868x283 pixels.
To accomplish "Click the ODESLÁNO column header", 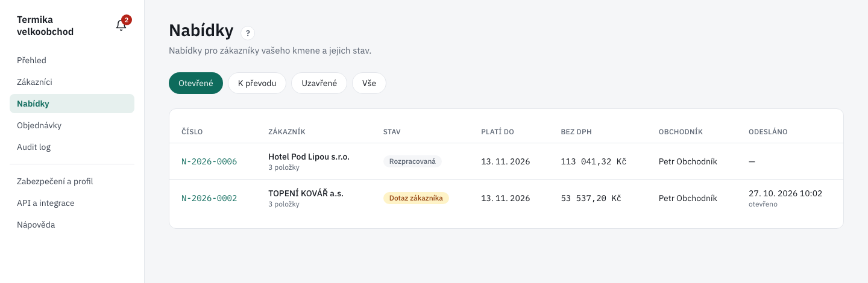I will 768,132.
